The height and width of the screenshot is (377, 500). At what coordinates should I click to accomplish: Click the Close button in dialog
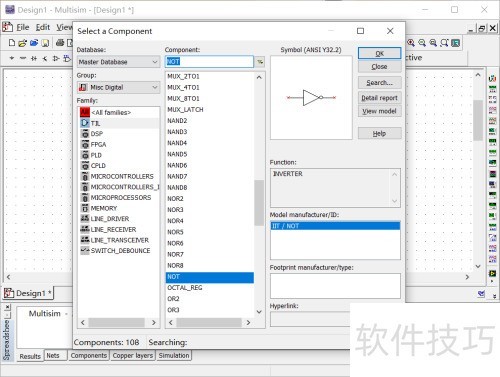(379, 67)
